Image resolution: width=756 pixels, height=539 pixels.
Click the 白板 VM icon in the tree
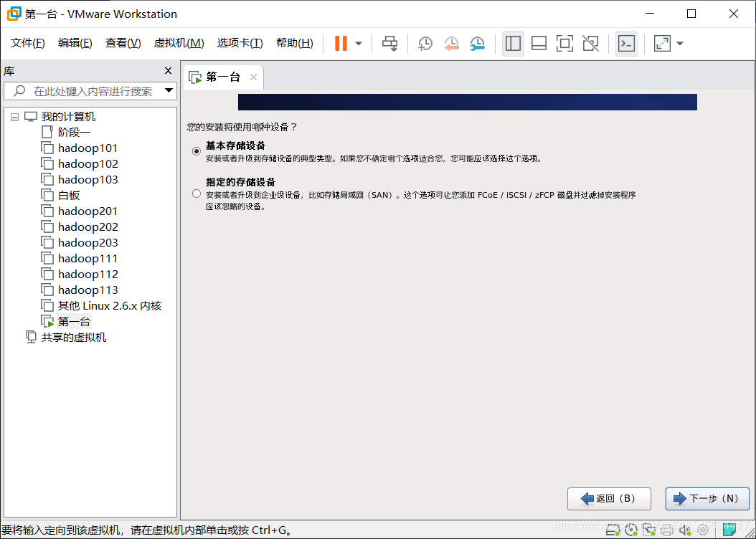click(47, 196)
